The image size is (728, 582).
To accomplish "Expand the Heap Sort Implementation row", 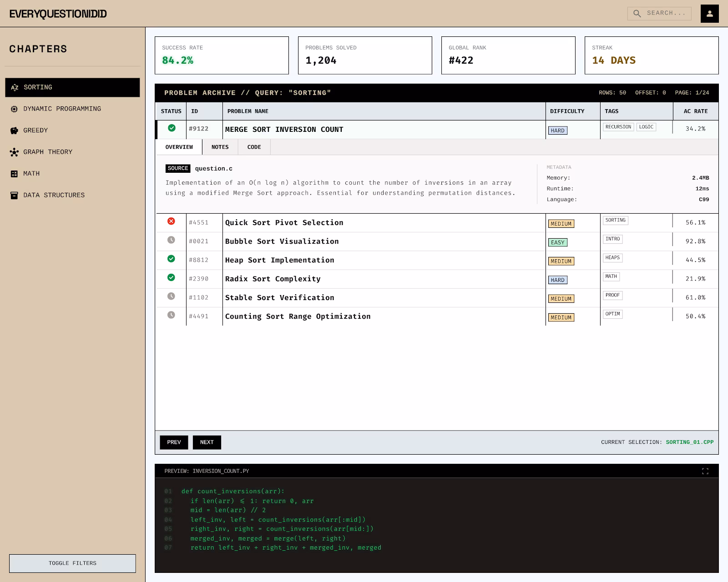I will [279, 260].
